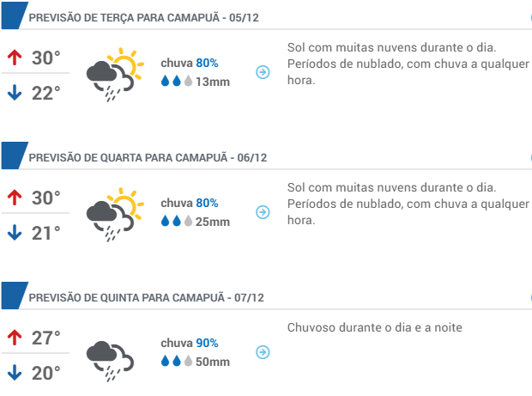Click the 25mm rainfall amount for Wednesday
The height and width of the screenshot is (396, 532).
pos(213,222)
